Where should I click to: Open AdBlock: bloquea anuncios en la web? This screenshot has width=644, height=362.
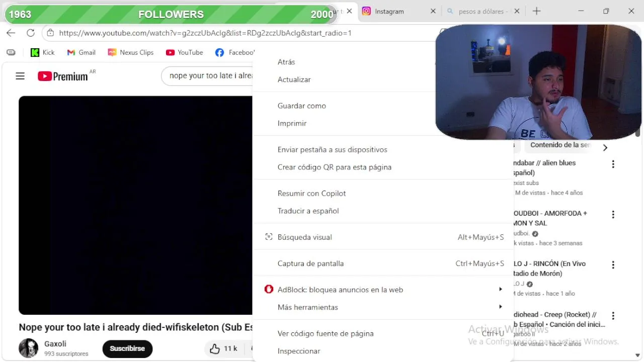[383, 289]
